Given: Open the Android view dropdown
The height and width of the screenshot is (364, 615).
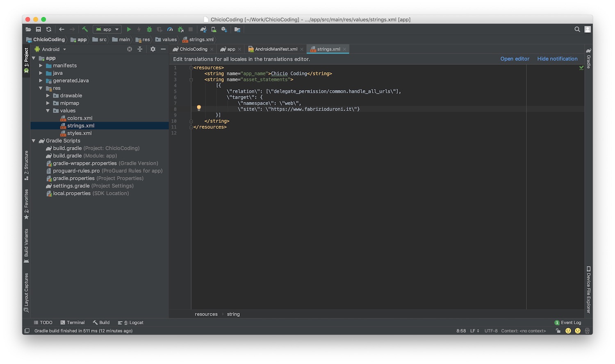Looking at the screenshot, I should point(50,49).
